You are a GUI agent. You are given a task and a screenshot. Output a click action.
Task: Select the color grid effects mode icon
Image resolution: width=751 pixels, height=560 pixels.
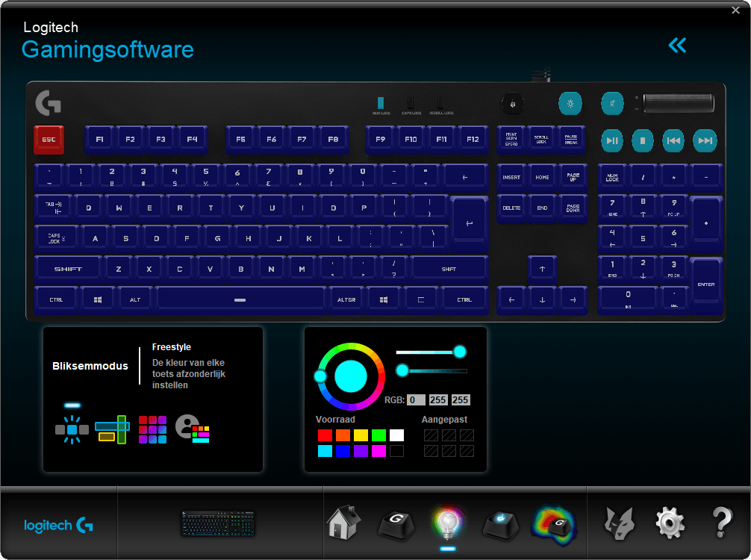point(153,429)
